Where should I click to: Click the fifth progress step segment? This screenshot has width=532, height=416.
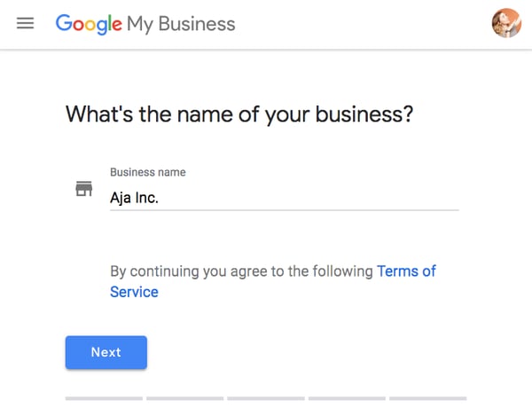(427, 398)
